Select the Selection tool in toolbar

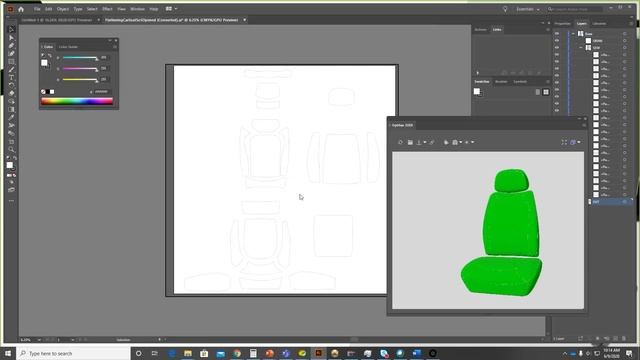[x=11, y=30]
